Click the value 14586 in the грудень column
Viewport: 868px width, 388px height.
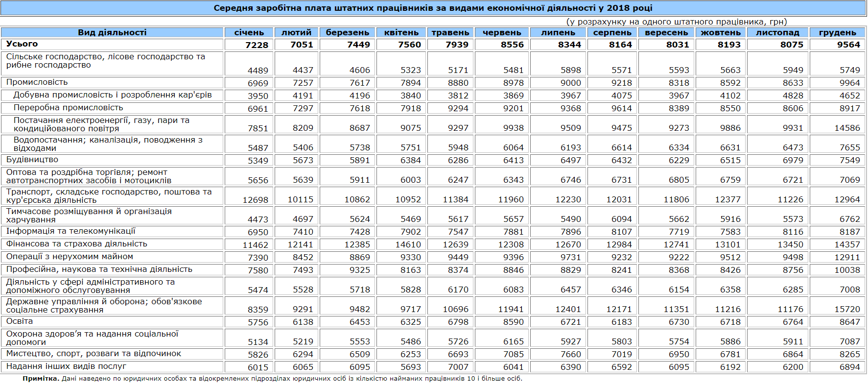coord(847,128)
